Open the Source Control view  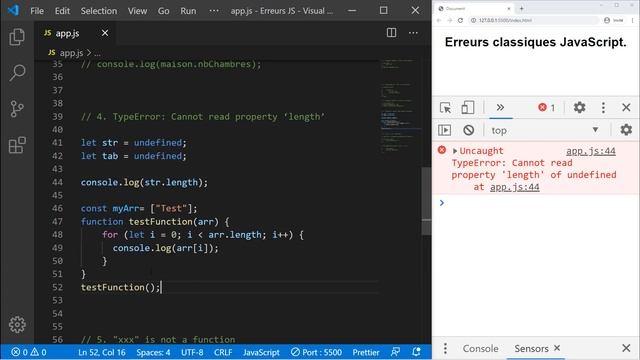17,109
